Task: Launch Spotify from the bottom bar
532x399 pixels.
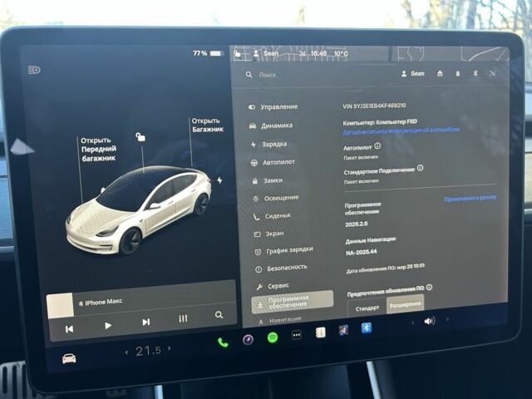Action: point(272,337)
